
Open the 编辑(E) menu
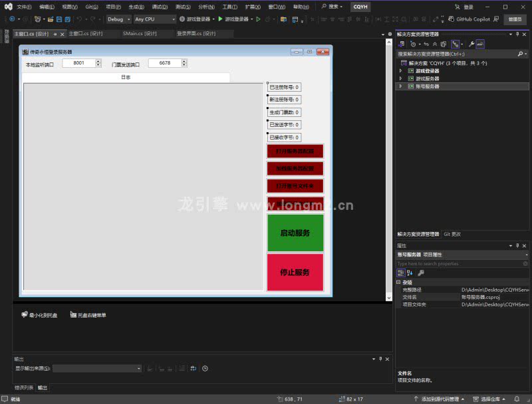coord(47,7)
